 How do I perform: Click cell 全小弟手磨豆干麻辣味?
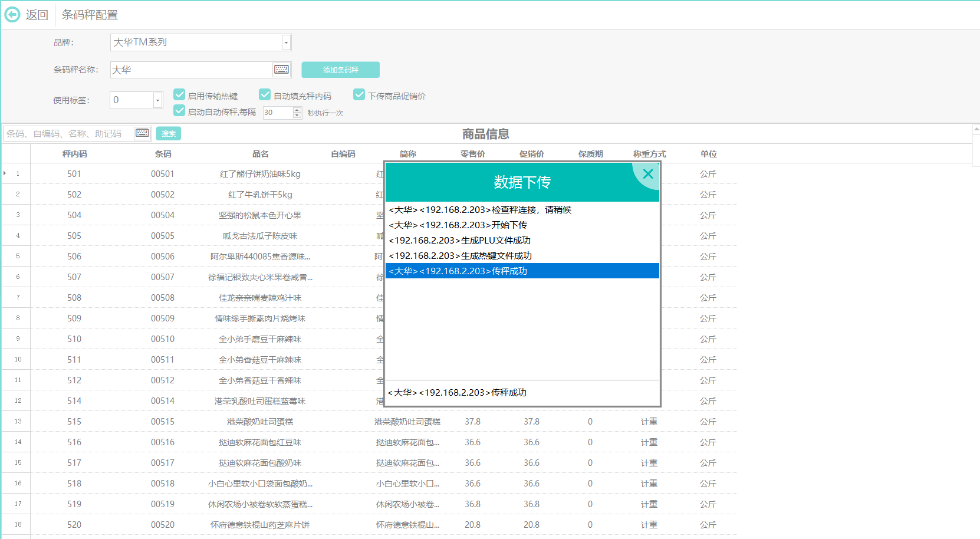click(x=260, y=339)
